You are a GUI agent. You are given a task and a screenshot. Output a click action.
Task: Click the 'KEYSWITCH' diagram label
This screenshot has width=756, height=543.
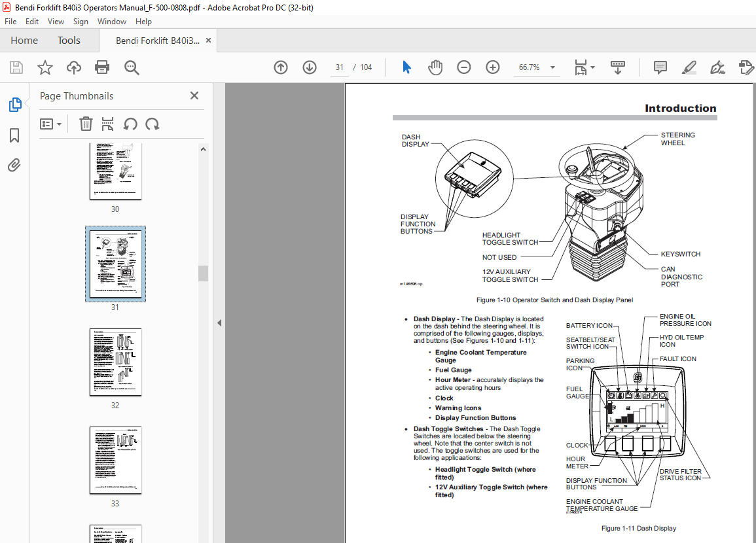tap(680, 254)
